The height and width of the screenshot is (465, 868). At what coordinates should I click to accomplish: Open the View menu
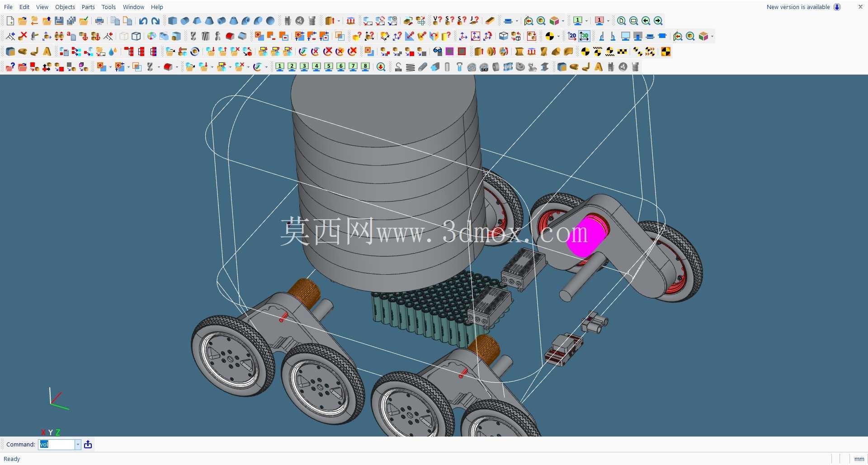click(x=42, y=7)
